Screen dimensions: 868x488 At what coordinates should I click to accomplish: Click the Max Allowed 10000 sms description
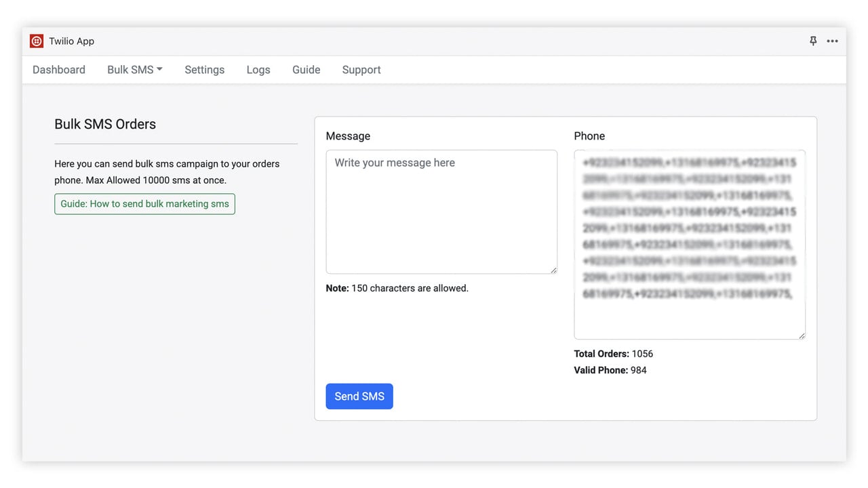(x=167, y=172)
